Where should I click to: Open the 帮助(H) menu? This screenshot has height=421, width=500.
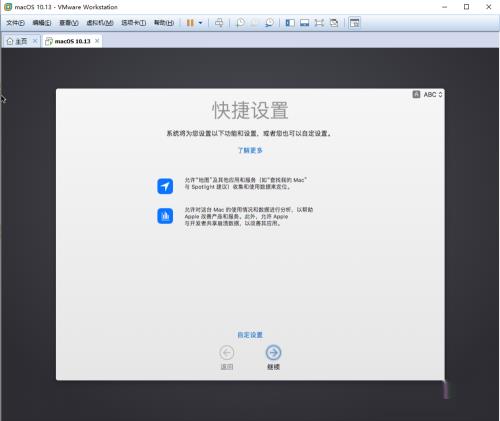[164, 23]
